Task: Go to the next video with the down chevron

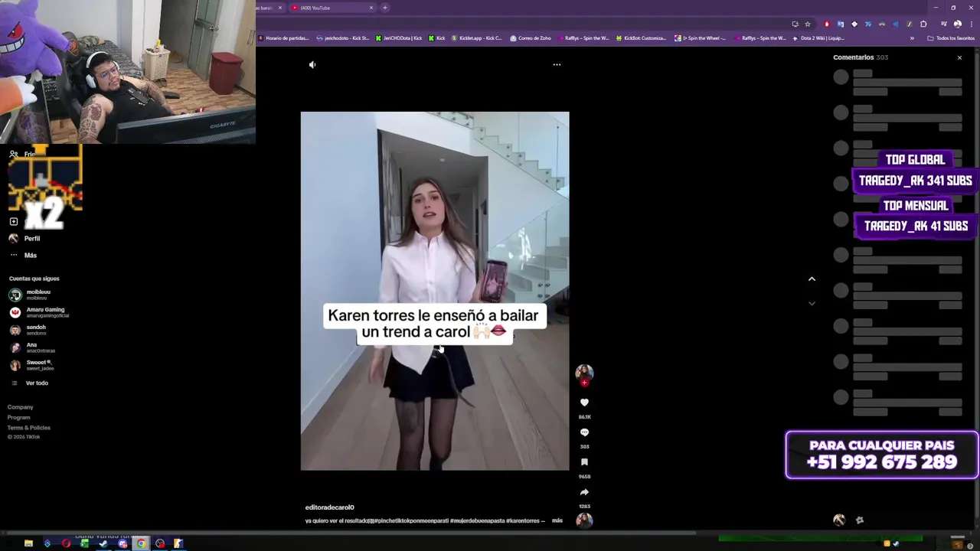Action: click(x=812, y=303)
